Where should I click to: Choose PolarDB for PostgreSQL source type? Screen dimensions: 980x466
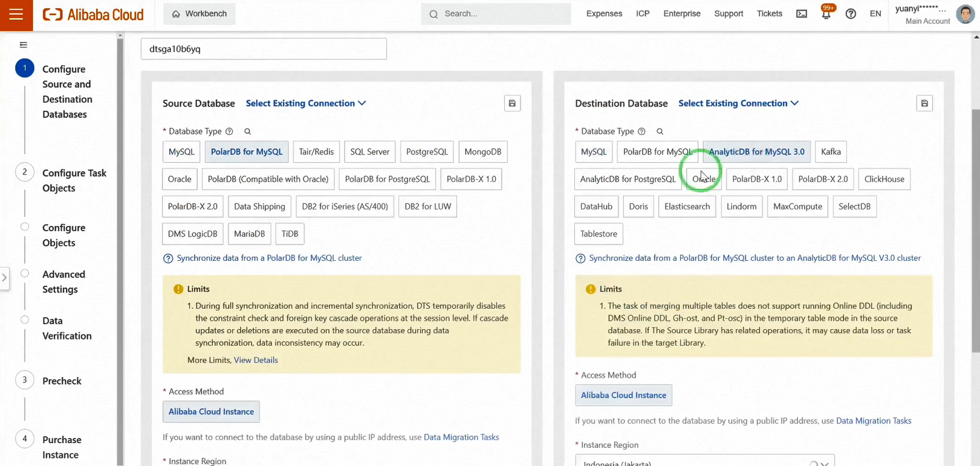(x=388, y=179)
